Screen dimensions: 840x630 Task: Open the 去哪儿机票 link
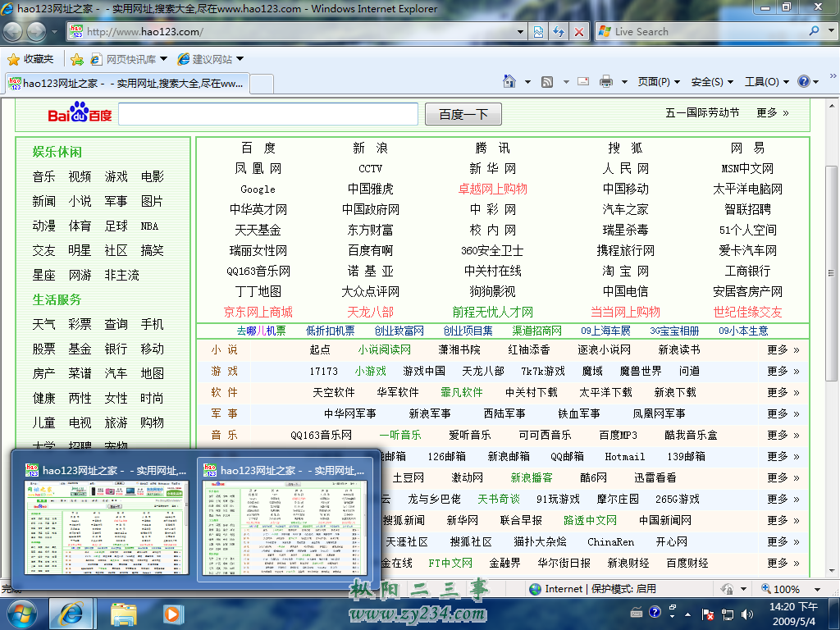tap(262, 331)
